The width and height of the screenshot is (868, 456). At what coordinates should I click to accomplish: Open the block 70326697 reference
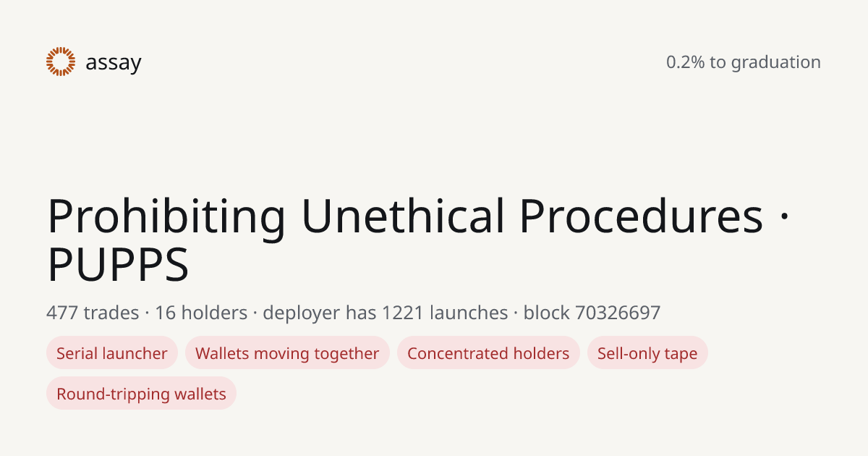point(592,313)
